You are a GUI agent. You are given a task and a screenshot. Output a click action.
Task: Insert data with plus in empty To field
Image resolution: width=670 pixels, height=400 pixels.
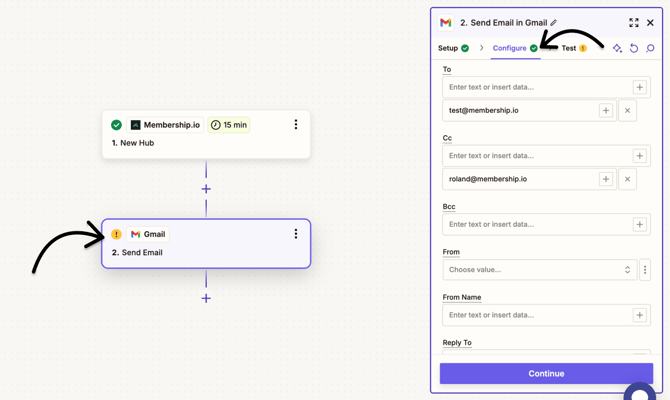[640, 87]
